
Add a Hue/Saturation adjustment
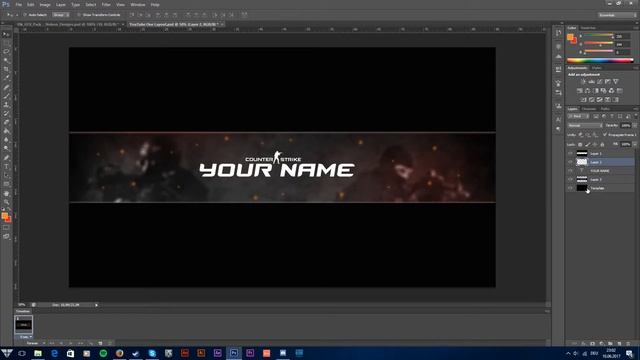point(580,91)
